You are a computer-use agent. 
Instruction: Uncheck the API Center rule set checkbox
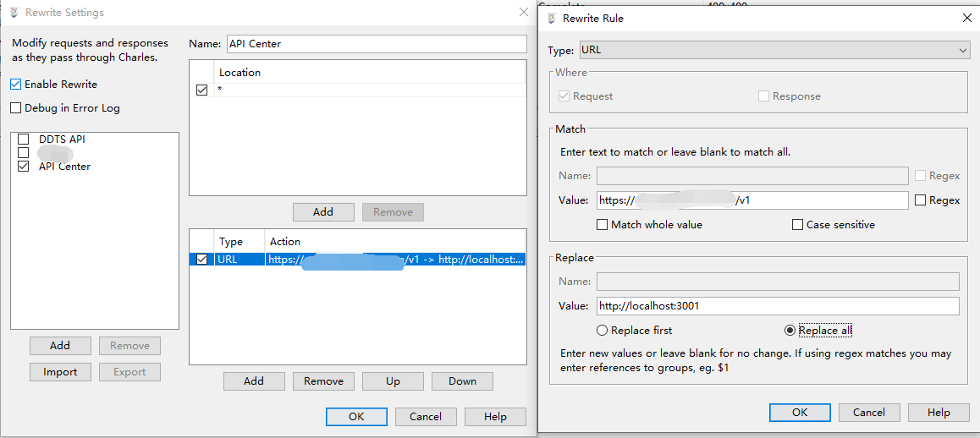pyautogui.click(x=24, y=167)
